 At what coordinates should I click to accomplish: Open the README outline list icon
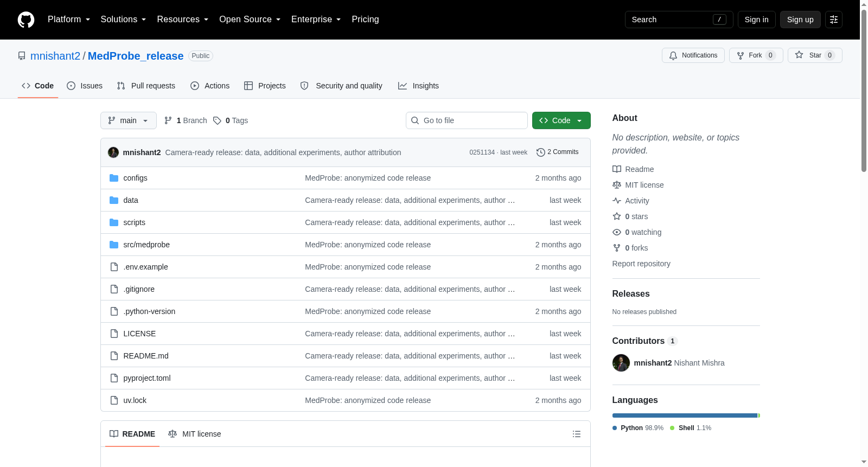(577, 434)
